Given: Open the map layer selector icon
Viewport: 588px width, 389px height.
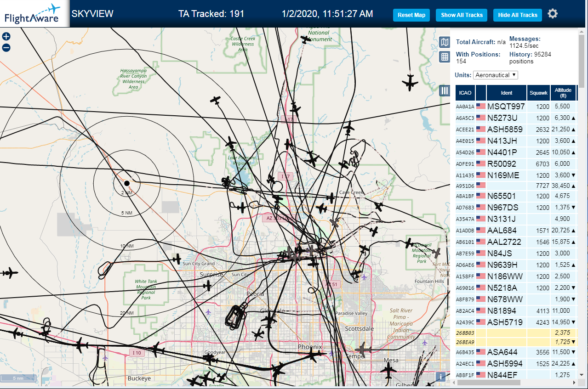Looking at the screenshot, I should (445, 43).
